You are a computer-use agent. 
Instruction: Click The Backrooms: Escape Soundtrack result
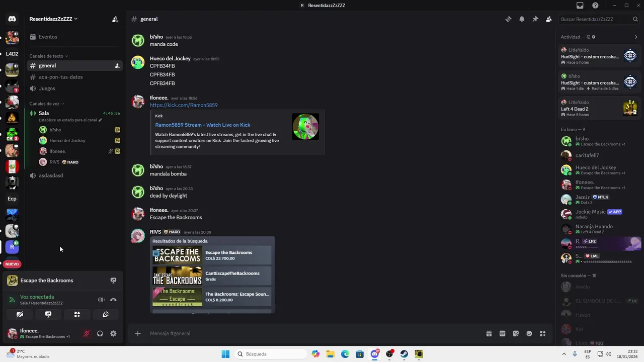click(212, 297)
